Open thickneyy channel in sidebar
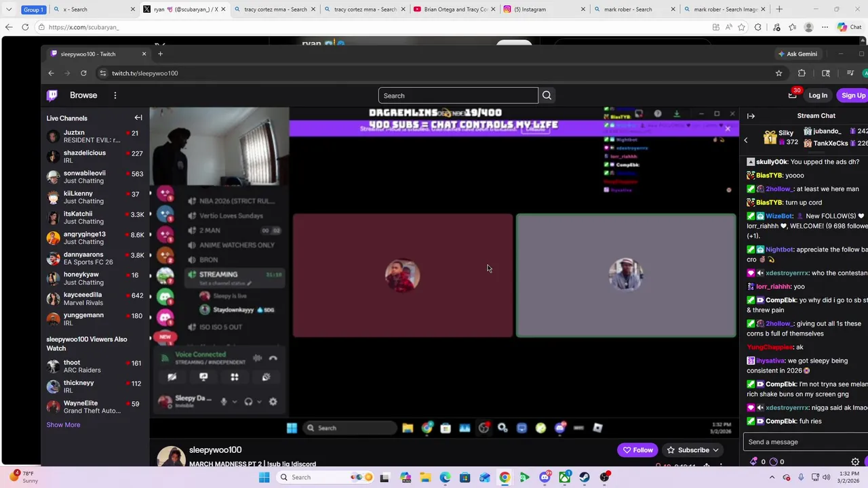868x488 pixels. coord(94,387)
